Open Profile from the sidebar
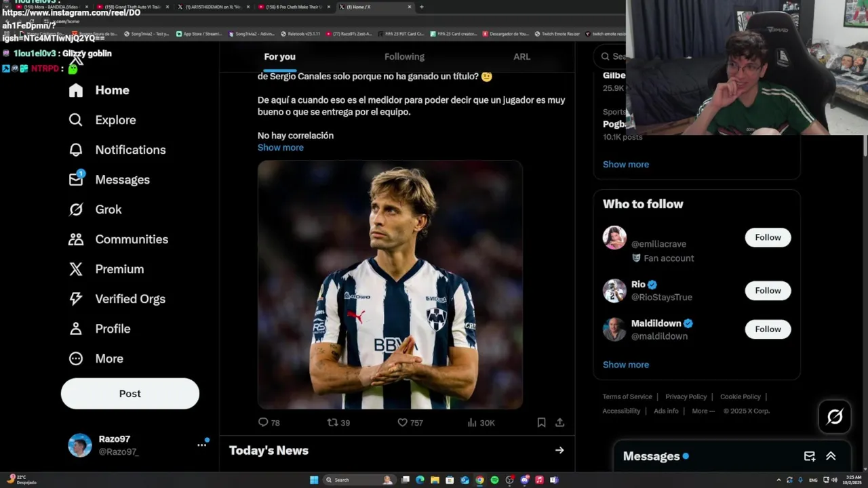The width and height of the screenshot is (868, 488). click(99, 329)
